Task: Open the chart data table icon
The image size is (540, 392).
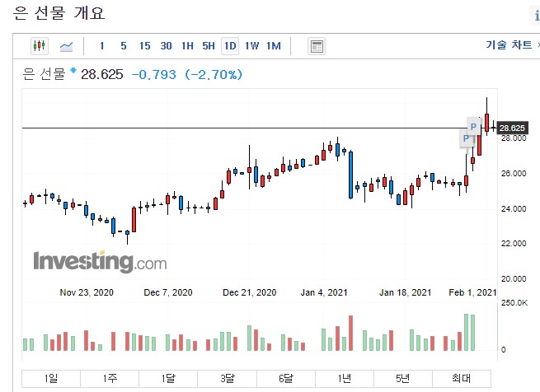Action: click(x=316, y=46)
